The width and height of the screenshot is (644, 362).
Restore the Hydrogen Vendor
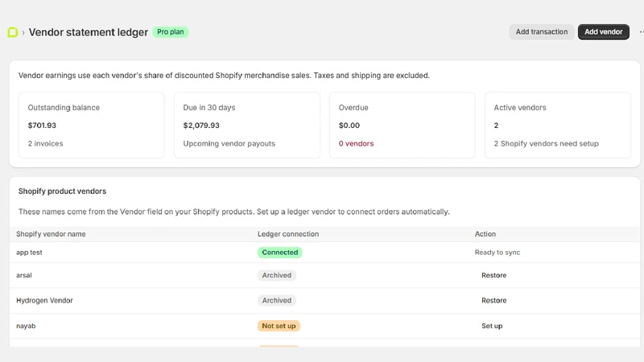(x=493, y=300)
